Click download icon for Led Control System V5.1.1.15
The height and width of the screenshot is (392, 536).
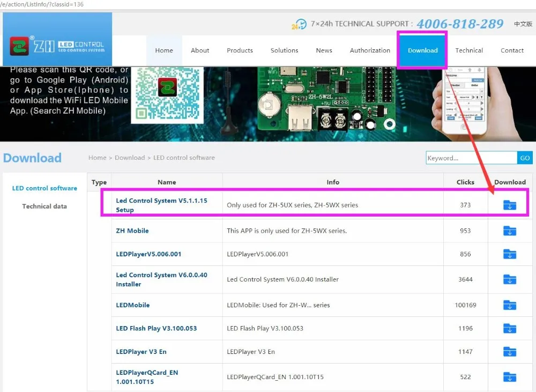point(509,205)
